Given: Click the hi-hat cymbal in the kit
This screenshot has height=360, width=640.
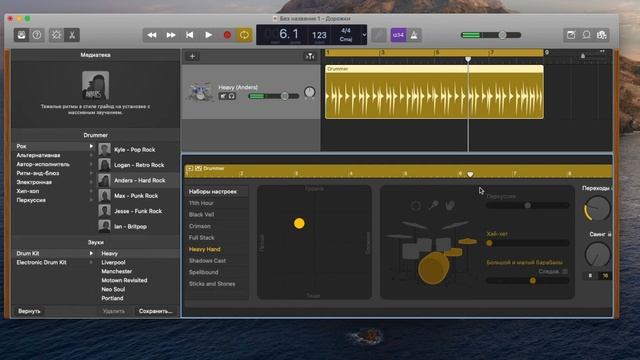Looking at the screenshot, I should click(x=468, y=242).
